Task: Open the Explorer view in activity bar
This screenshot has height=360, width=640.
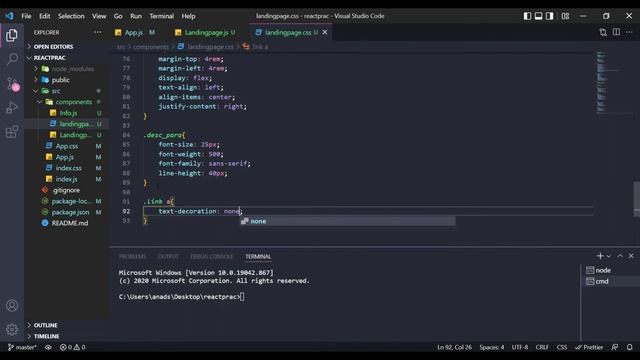Action: point(12,35)
